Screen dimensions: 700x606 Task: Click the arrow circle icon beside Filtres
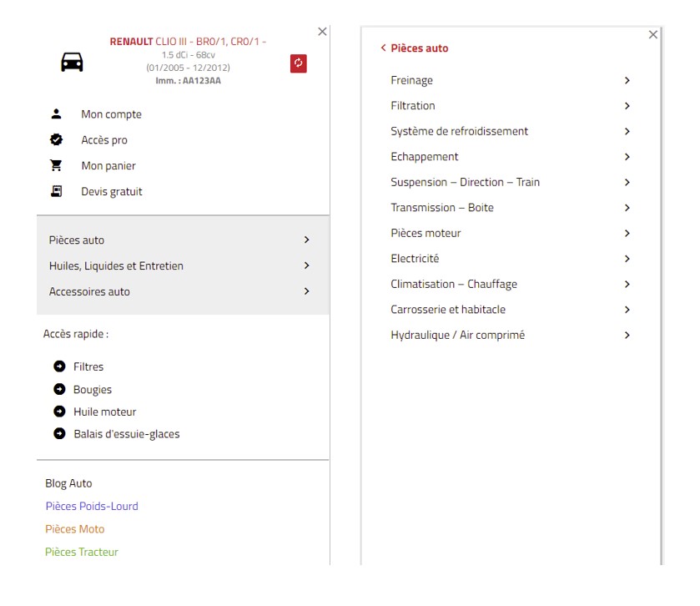point(59,366)
